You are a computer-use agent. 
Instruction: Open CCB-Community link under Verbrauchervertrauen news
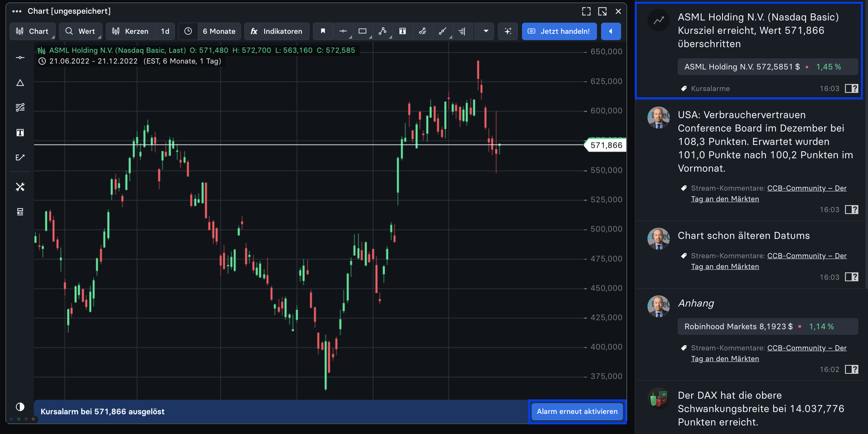[769, 194]
